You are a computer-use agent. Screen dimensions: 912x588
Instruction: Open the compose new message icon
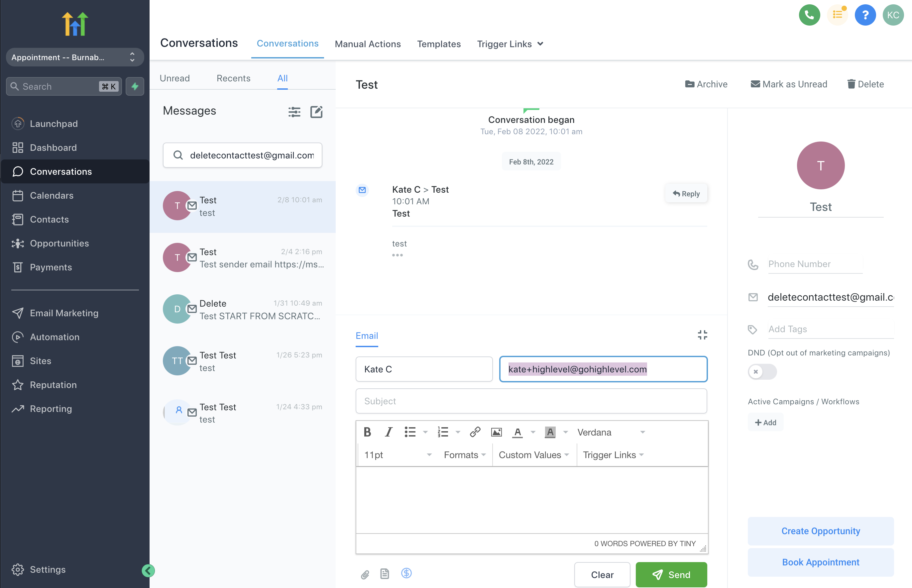point(316,112)
